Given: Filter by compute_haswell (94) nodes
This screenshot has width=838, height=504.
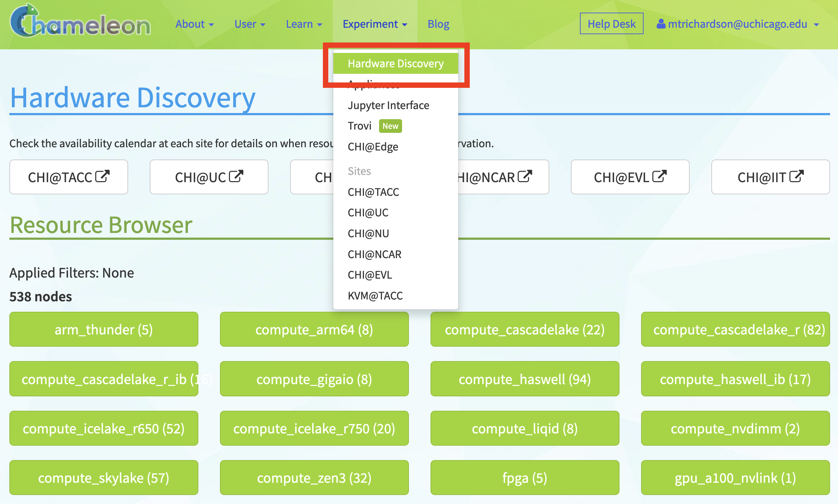Looking at the screenshot, I should 525,379.
